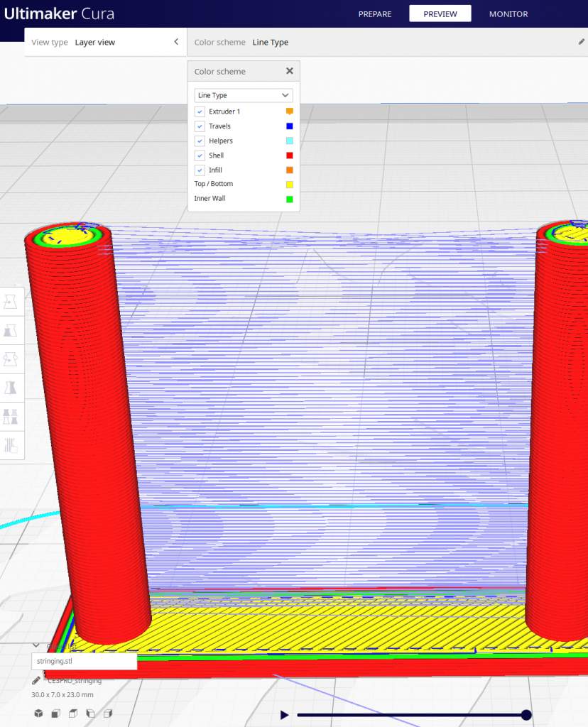
Task: Click the simulation slider handle
Action: pyautogui.click(x=526, y=715)
